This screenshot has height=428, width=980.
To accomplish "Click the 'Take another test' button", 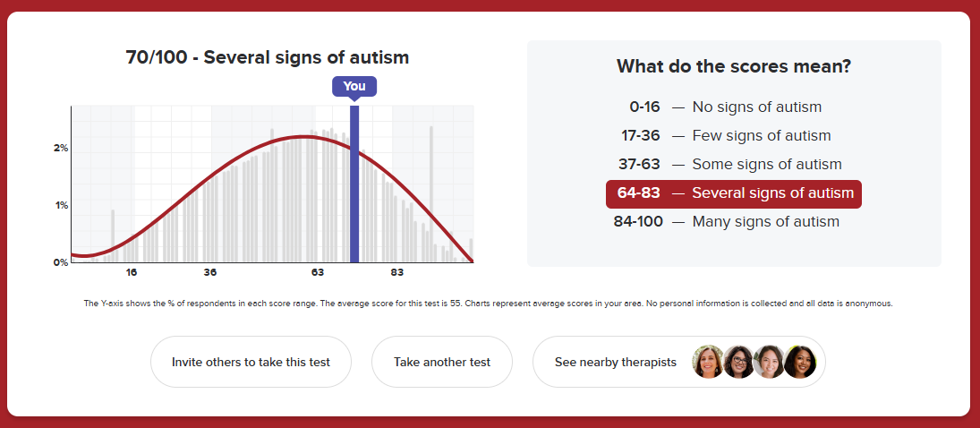I will click(x=442, y=362).
